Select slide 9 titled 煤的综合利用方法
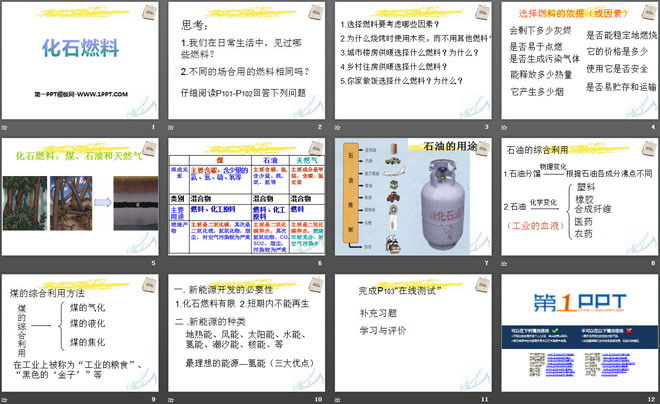 pyautogui.click(x=80, y=333)
